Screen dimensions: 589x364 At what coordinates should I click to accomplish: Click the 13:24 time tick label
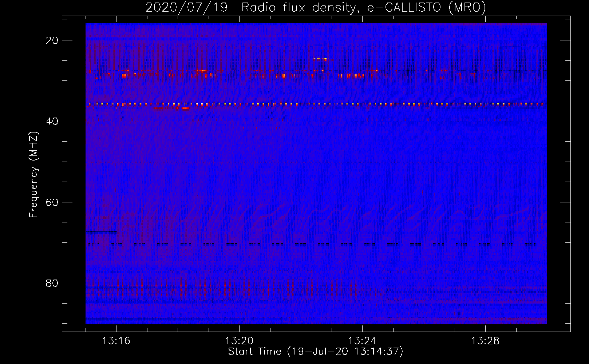point(362,341)
